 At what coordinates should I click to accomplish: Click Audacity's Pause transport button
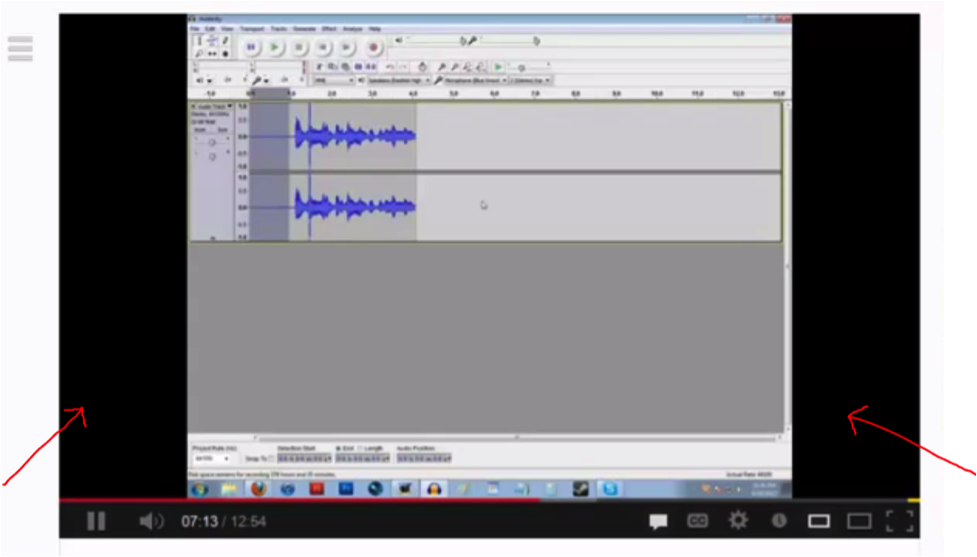coord(251,47)
